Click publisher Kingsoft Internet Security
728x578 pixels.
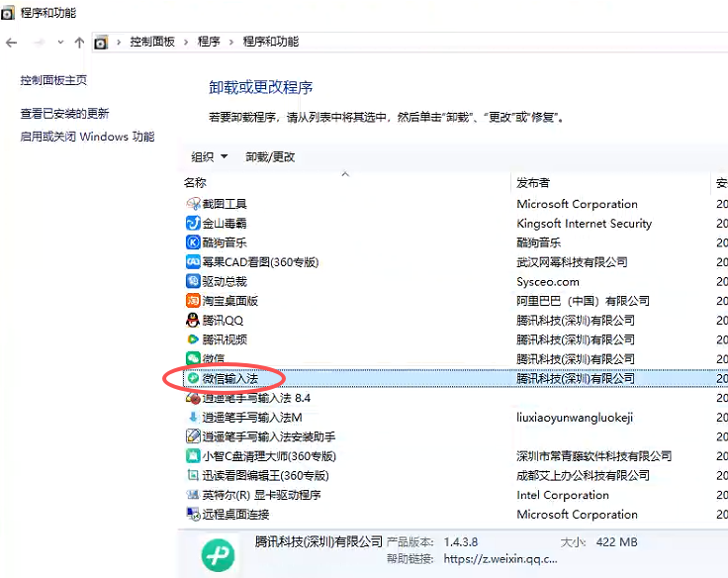pos(584,224)
